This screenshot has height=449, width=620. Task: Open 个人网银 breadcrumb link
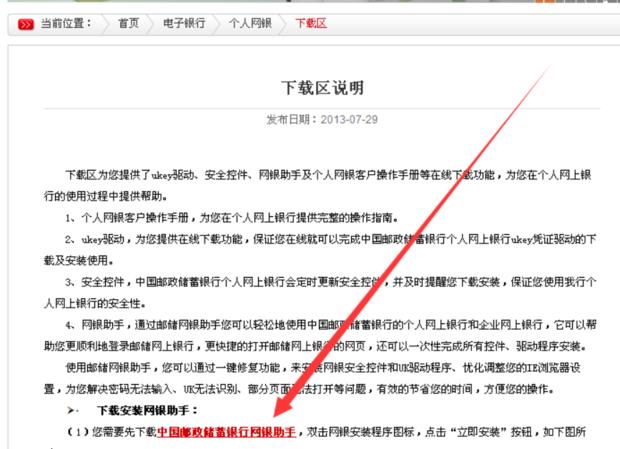pos(250,23)
